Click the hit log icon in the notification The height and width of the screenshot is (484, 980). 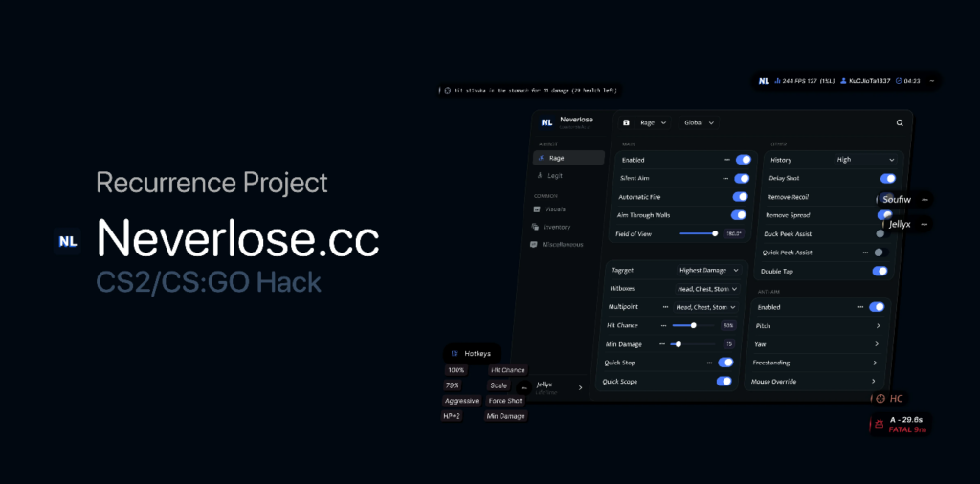coord(448,91)
